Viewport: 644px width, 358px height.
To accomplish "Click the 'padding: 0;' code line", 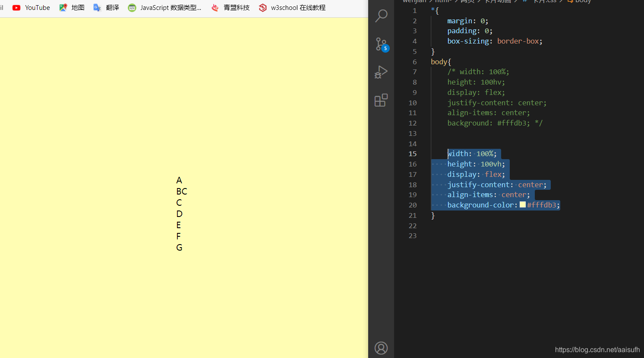I will click(470, 31).
